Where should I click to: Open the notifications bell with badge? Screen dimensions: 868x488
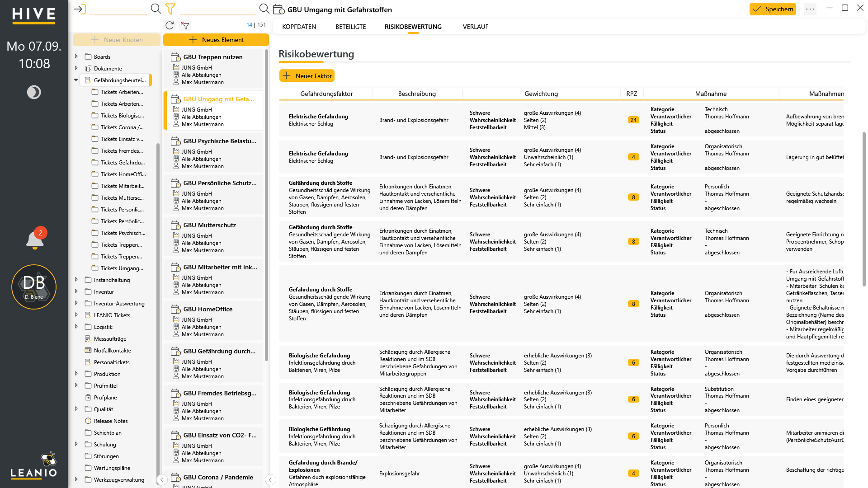coord(35,239)
